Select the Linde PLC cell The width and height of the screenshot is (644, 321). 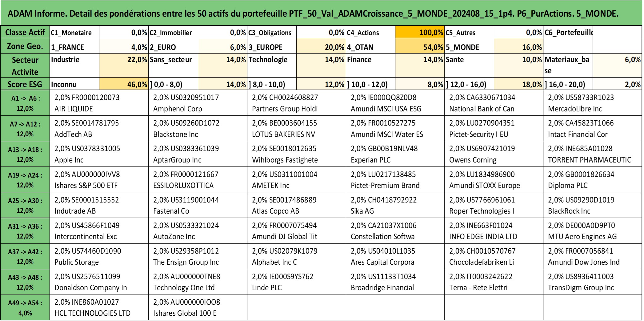(297, 282)
